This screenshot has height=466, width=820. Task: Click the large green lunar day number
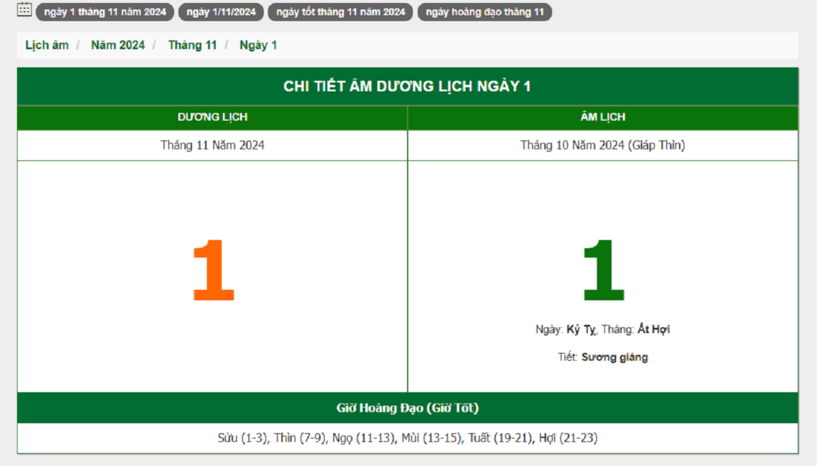click(x=602, y=271)
